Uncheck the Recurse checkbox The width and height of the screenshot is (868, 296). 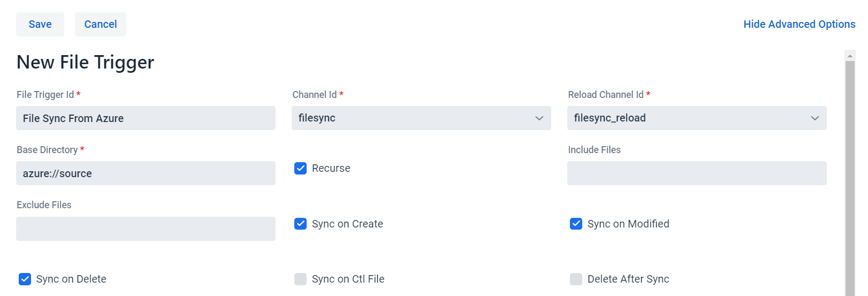tap(301, 168)
